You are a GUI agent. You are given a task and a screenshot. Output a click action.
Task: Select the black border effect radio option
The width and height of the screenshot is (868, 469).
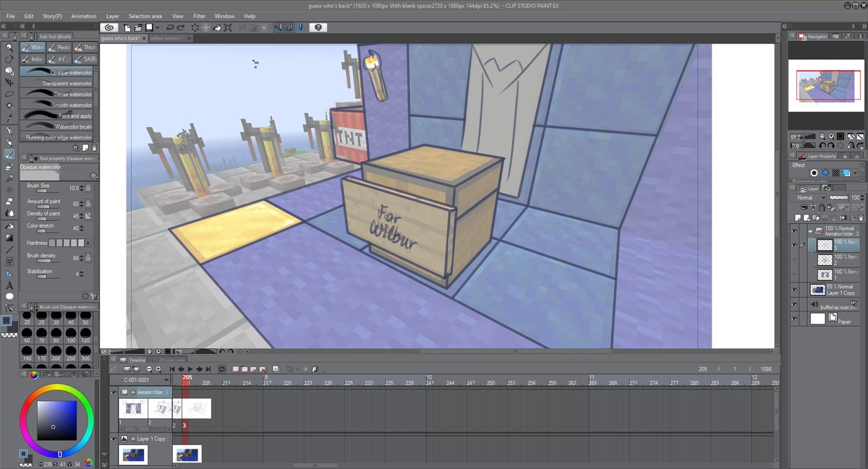814,173
